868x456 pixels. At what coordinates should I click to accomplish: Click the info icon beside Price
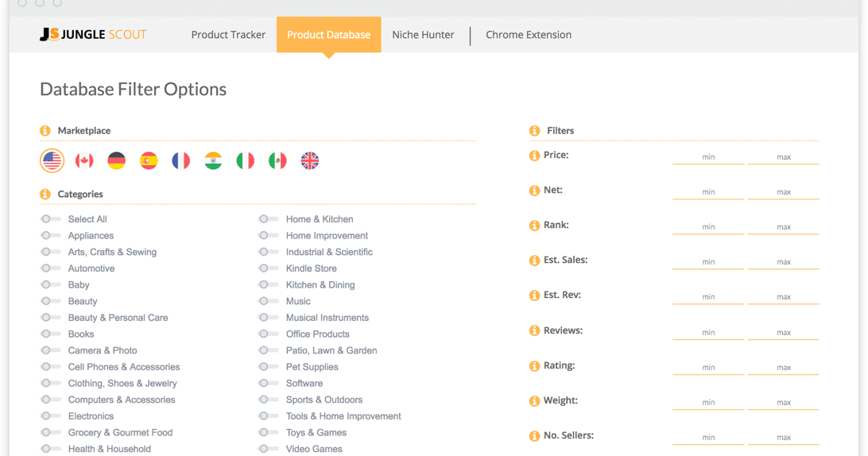(534, 156)
